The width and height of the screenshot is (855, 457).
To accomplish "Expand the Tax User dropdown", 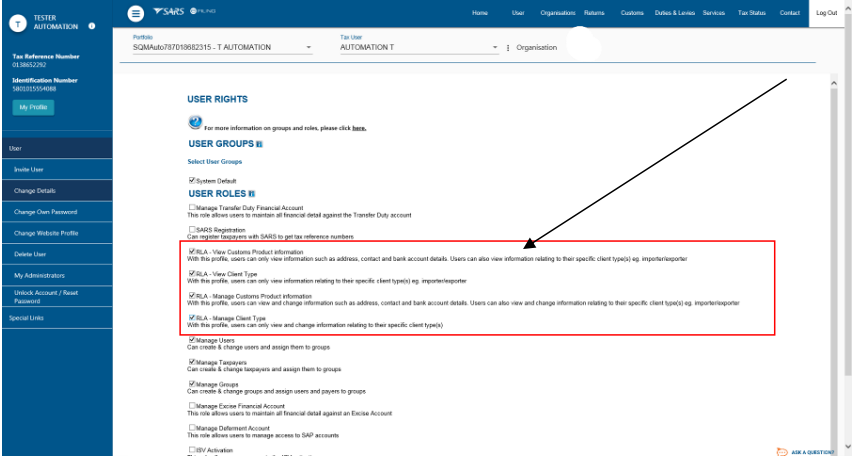I will click(418, 47).
